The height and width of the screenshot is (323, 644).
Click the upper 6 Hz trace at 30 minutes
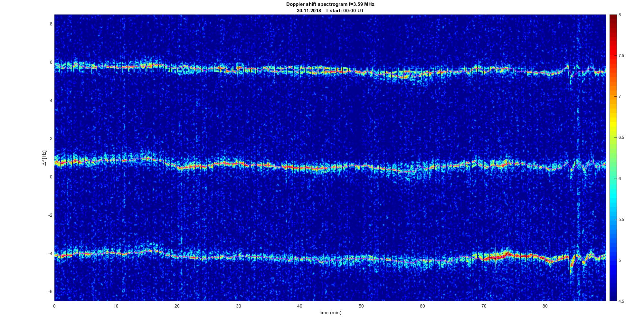click(238, 68)
